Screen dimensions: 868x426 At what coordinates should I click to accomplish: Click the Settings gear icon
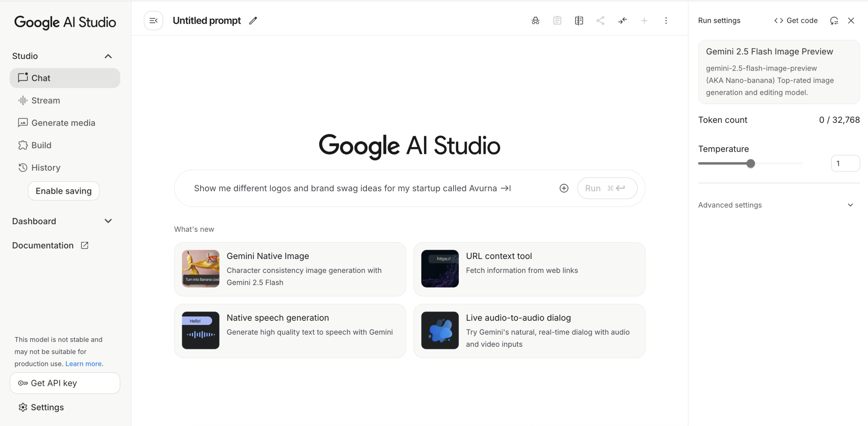tap(23, 407)
